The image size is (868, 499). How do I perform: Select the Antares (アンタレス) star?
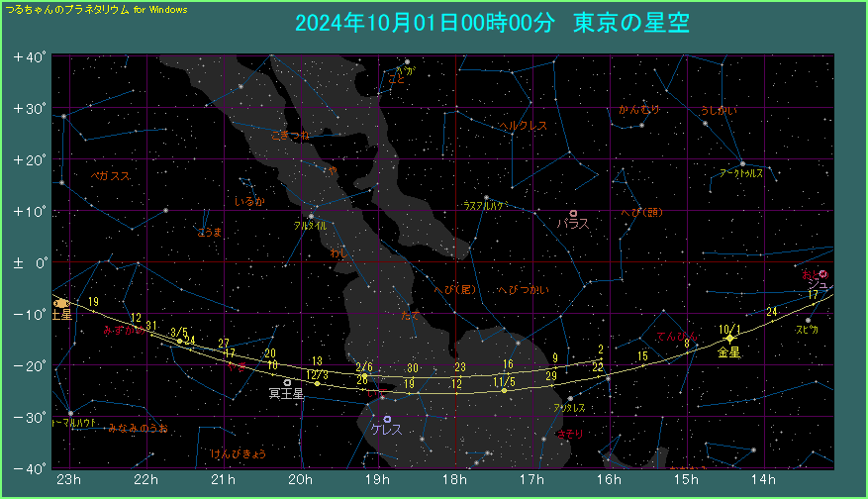point(570,399)
